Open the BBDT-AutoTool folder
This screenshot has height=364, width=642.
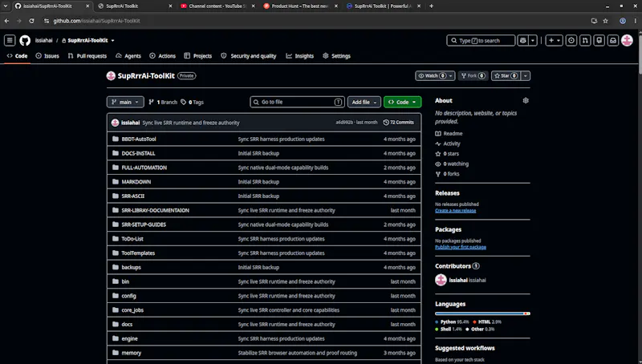(139, 139)
